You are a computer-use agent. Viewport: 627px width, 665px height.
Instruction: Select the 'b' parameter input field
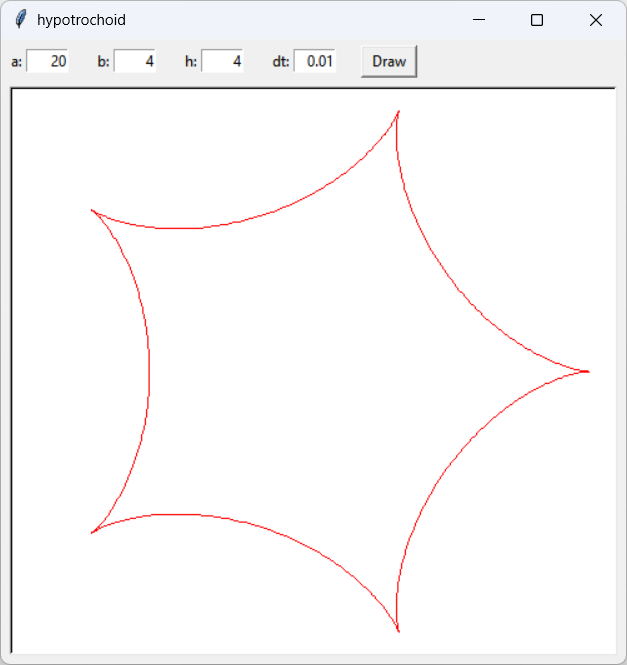click(x=134, y=61)
